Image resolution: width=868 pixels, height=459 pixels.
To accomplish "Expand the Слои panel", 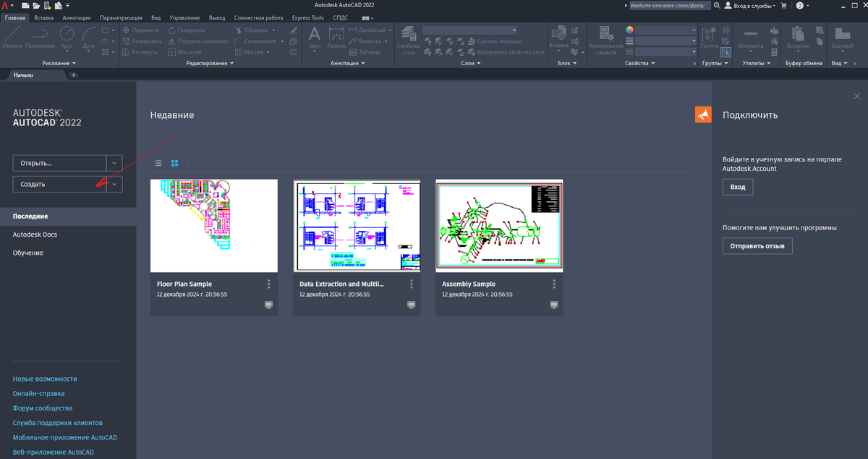I will [469, 63].
